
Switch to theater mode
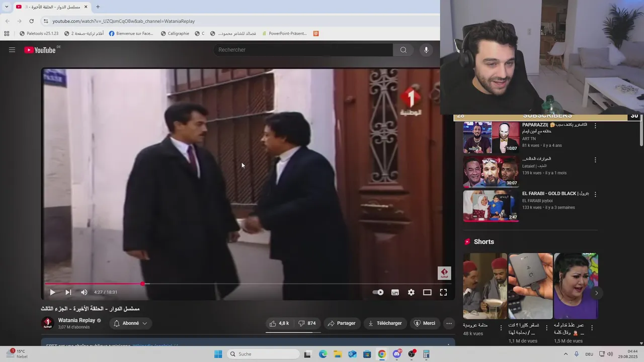pos(427,292)
